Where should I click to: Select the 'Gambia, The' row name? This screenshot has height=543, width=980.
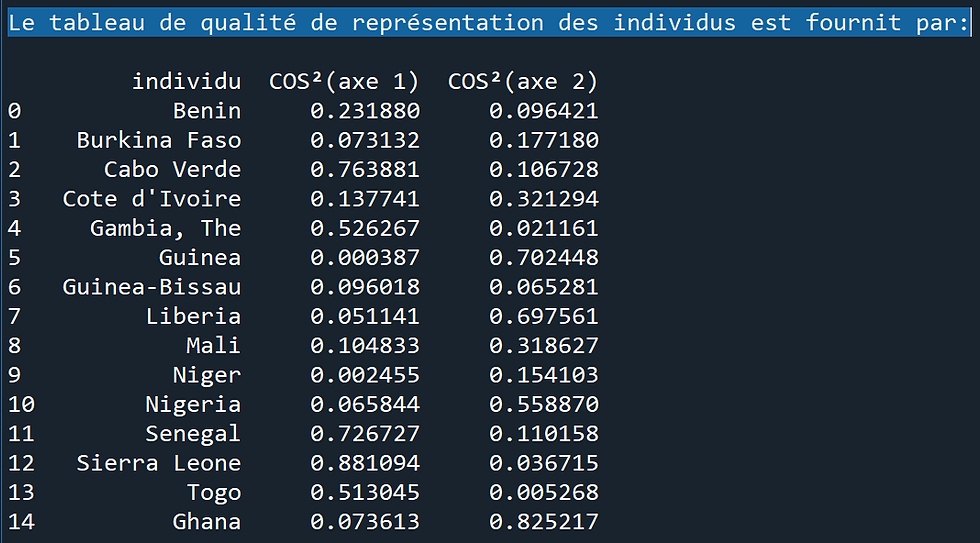[166, 228]
